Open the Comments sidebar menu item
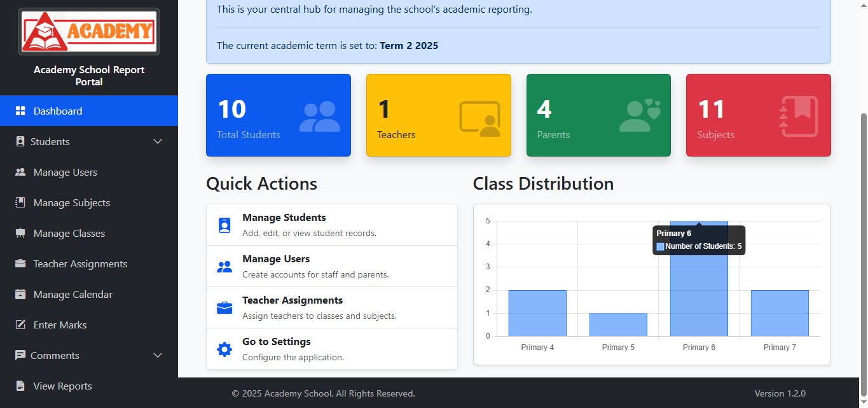This screenshot has width=868, height=408. 56,355
